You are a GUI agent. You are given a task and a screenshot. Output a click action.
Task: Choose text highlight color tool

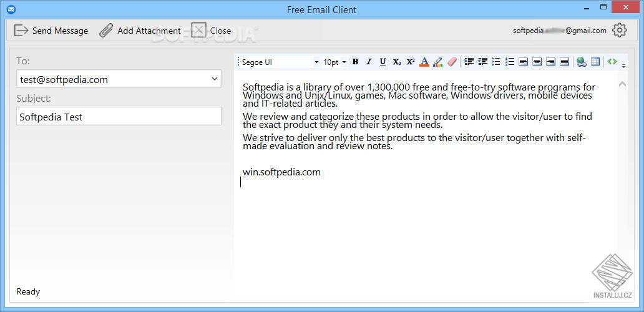pos(438,62)
